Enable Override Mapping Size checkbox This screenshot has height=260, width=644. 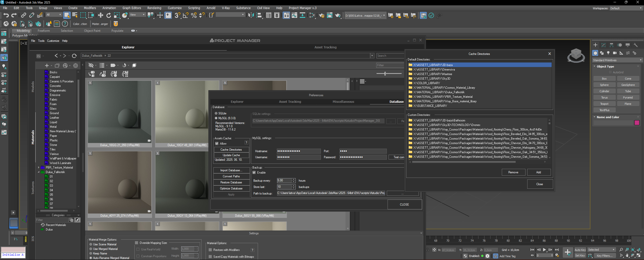137,243
